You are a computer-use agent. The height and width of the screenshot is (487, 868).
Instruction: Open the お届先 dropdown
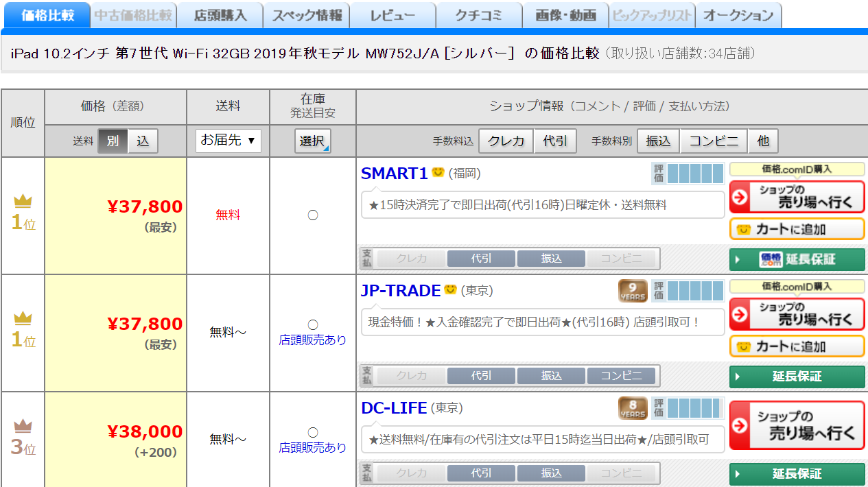228,141
